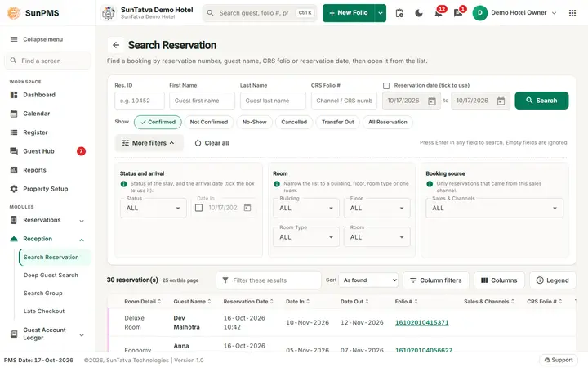Click the Guest Hub chat icon

(14, 151)
